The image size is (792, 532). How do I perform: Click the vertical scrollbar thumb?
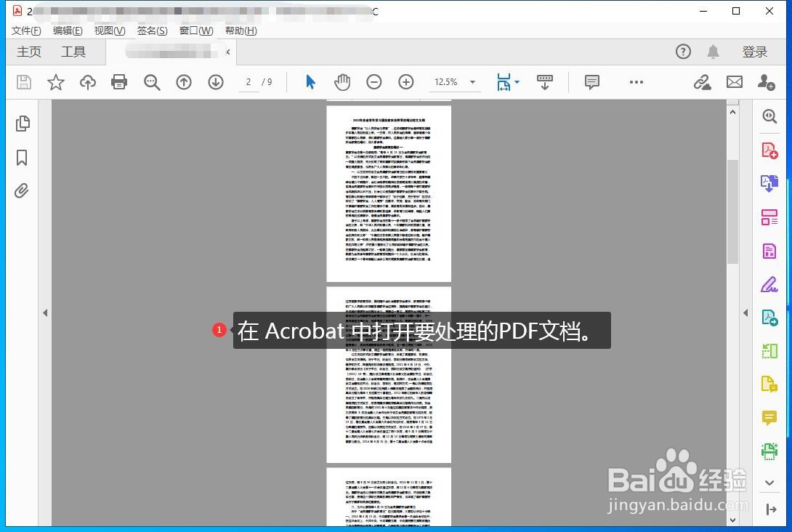[x=733, y=211]
